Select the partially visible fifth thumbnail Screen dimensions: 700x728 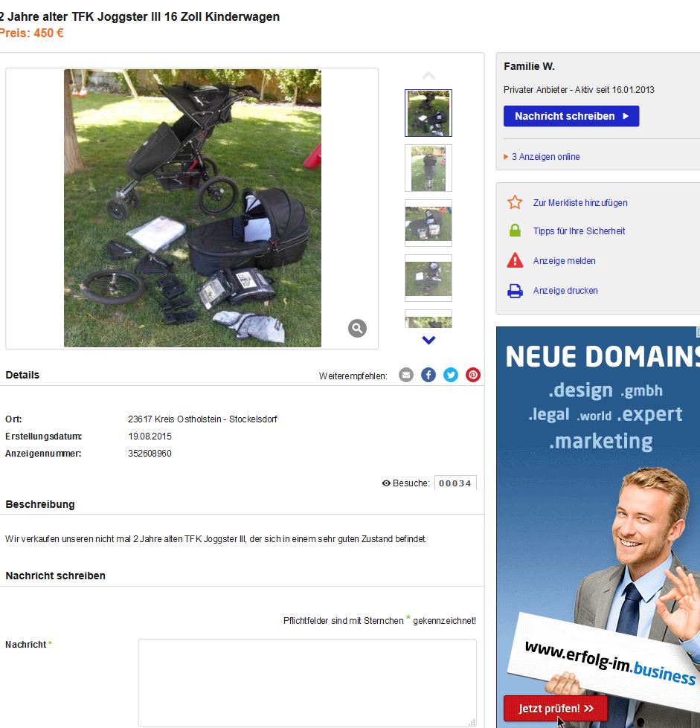(x=428, y=319)
